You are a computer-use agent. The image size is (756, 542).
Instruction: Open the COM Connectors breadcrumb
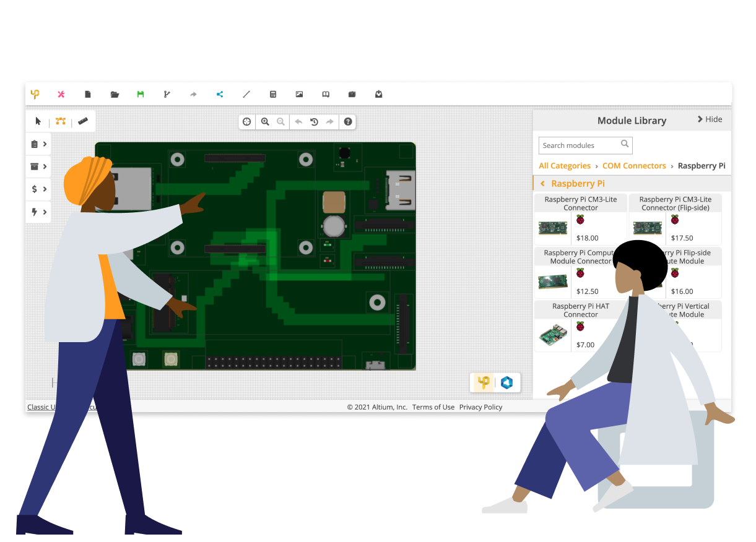(634, 166)
